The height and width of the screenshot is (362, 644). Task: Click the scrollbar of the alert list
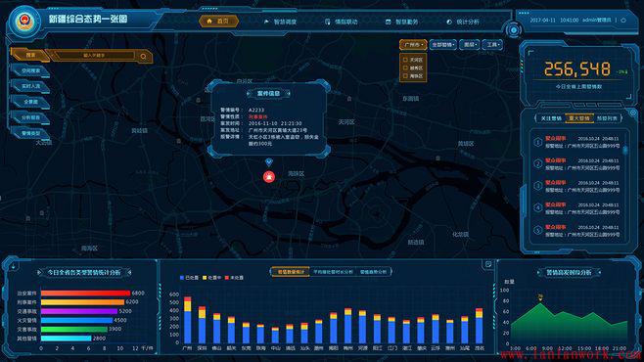(x=625, y=151)
